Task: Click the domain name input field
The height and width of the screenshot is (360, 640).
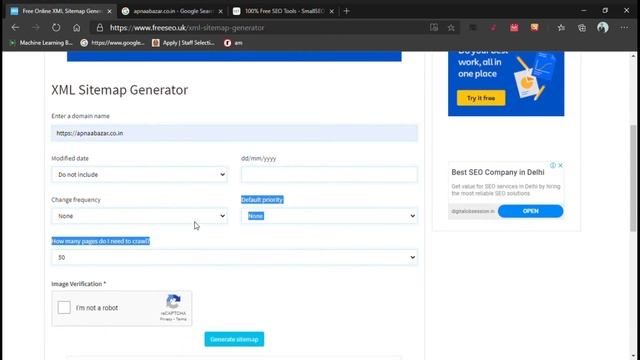Action: [234, 133]
